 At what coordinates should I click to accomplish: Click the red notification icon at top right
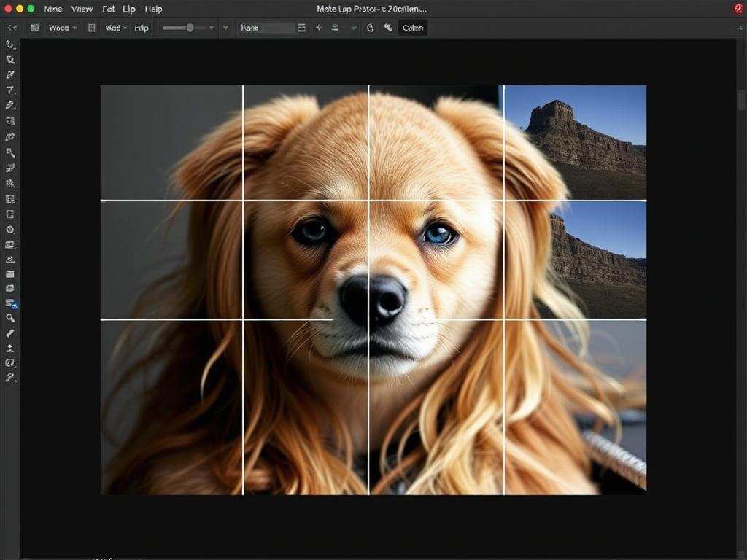[738, 9]
